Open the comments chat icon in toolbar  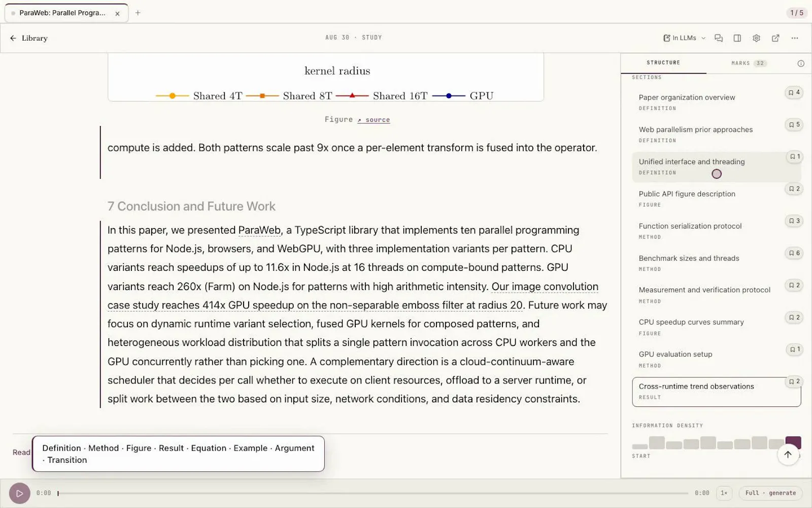pos(719,38)
